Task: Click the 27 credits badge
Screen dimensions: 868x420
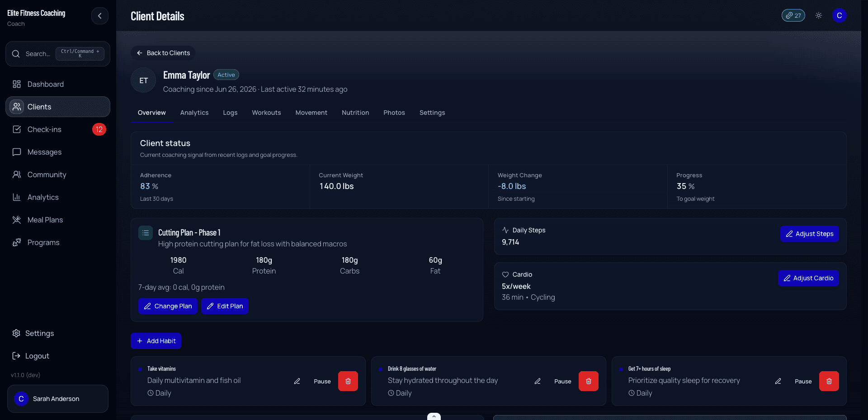Action: (793, 15)
